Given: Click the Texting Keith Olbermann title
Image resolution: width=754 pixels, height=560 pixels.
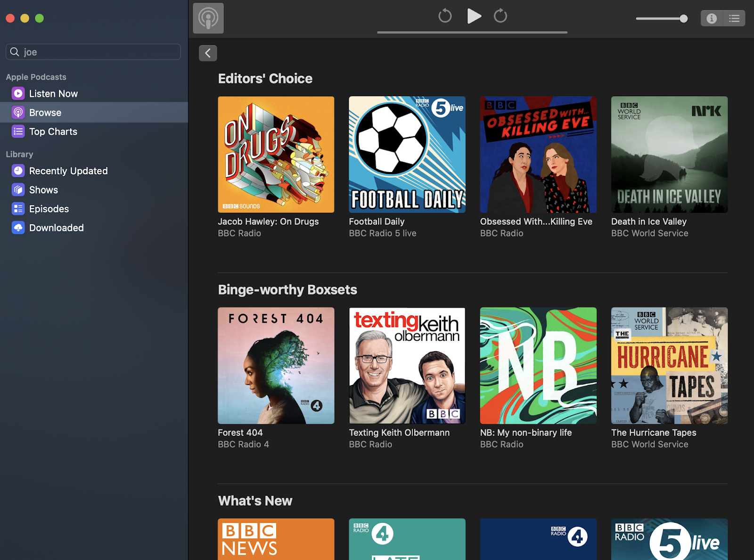Looking at the screenshot, I should coord(399,433).
